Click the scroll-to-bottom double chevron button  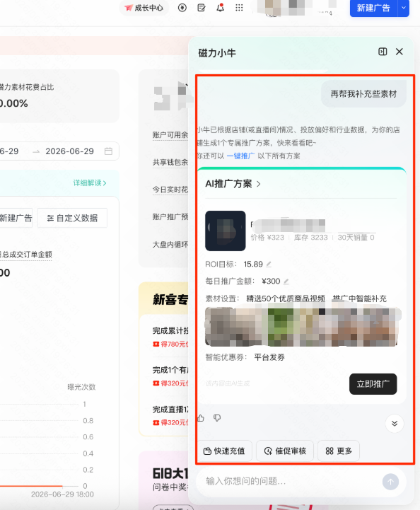[395, 424]
